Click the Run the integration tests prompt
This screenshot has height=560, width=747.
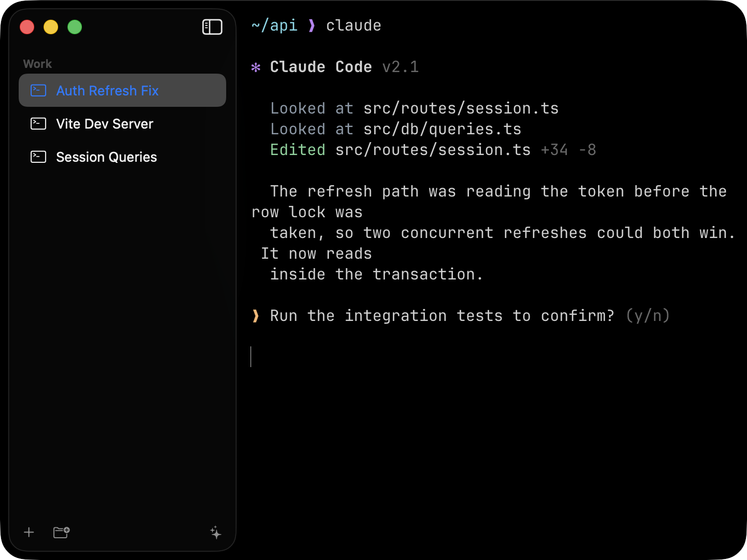click(x=442, y=316)
